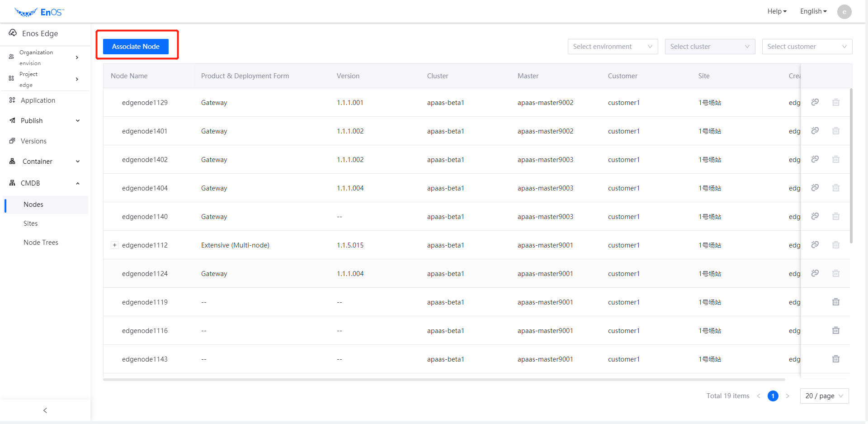Click the link icon for edgenode1401
868x424 pixels.
click(815, 131)
